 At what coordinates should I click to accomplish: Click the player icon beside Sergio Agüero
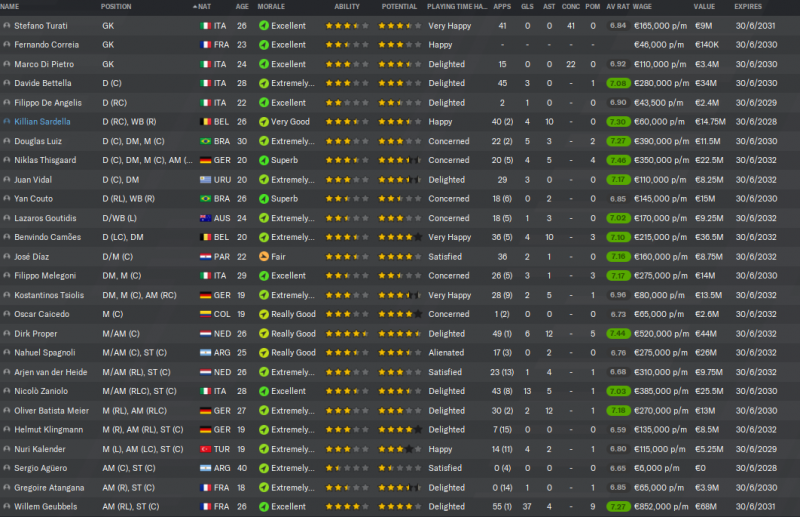coord(7,468)
